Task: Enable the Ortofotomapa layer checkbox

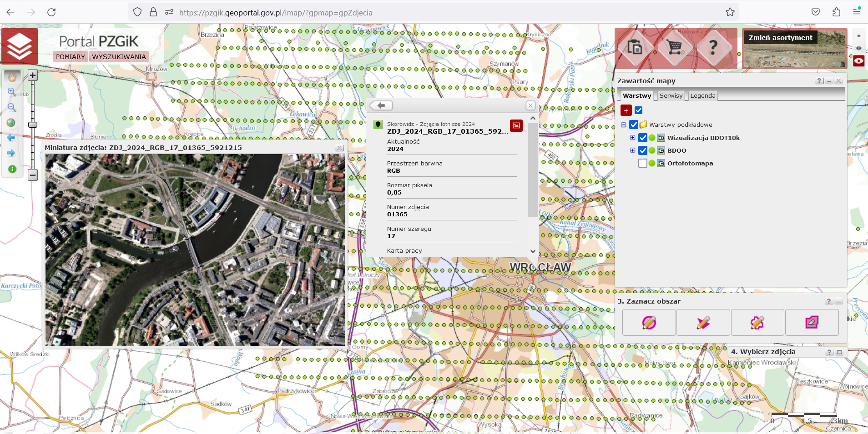Action: coord(643,163)
